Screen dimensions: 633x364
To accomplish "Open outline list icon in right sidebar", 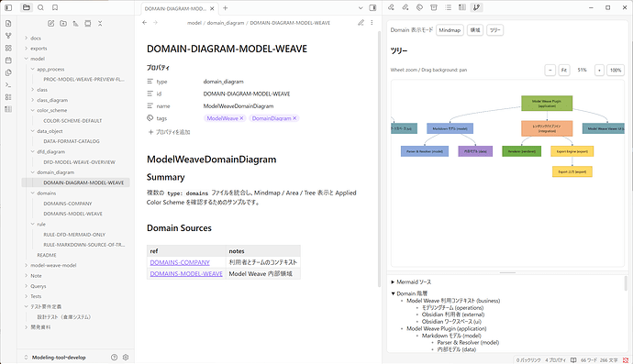I will [x=448, y=7].
